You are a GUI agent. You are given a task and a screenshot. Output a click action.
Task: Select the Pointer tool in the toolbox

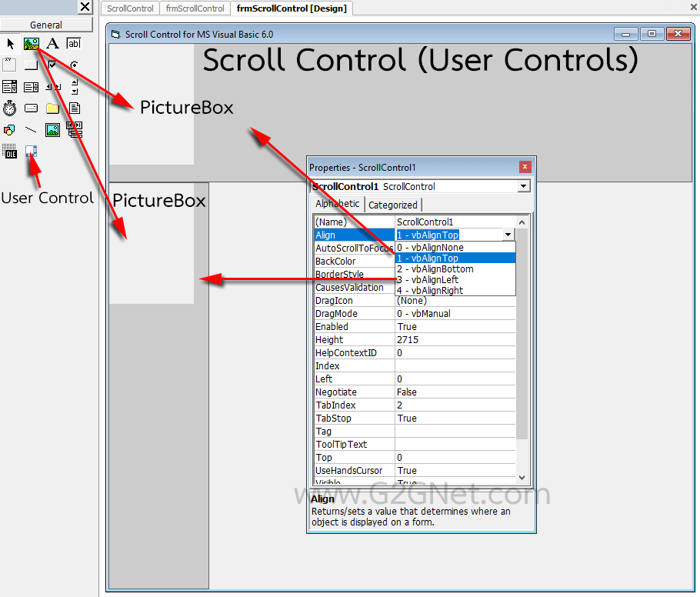pos(11,44)
